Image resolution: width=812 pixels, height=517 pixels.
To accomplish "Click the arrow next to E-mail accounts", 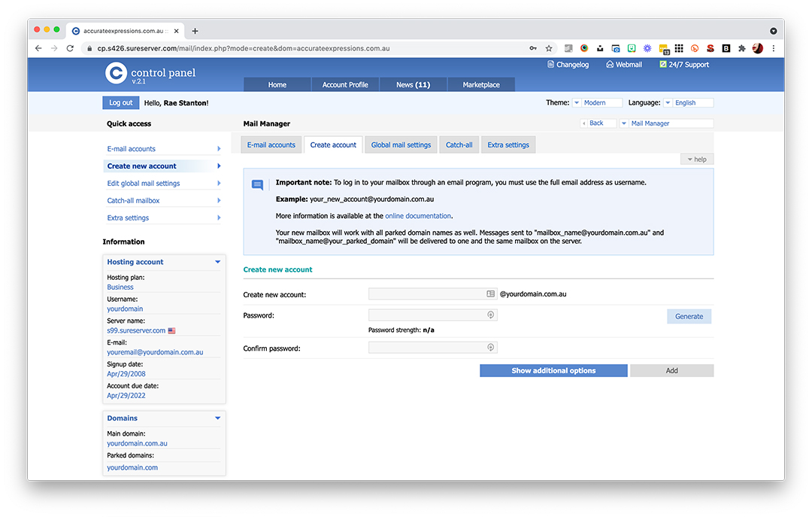I will pos(219,149).
